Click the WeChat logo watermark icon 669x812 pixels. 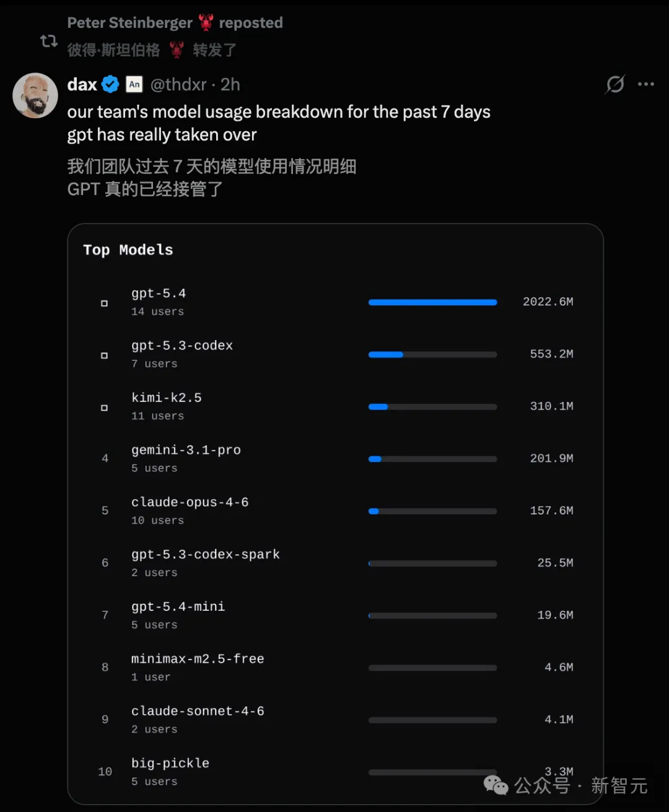pos(496,785)
